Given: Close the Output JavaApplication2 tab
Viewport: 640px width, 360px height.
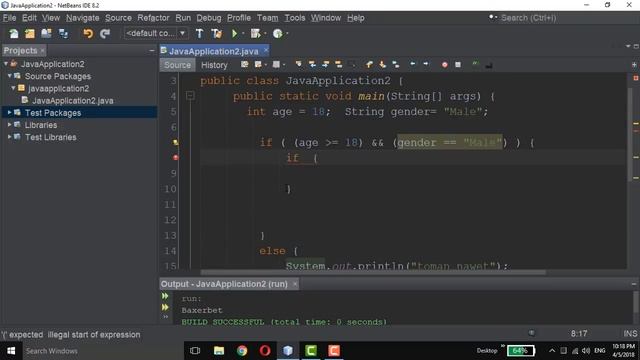Looking at the screenshot, I should [295, 284].
